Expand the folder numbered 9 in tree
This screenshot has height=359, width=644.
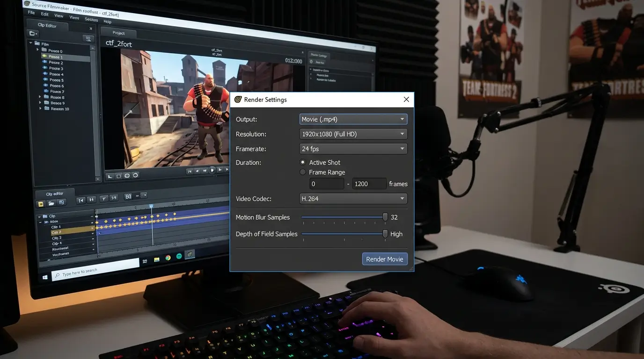pyautogui.click(x=40, y=103)
